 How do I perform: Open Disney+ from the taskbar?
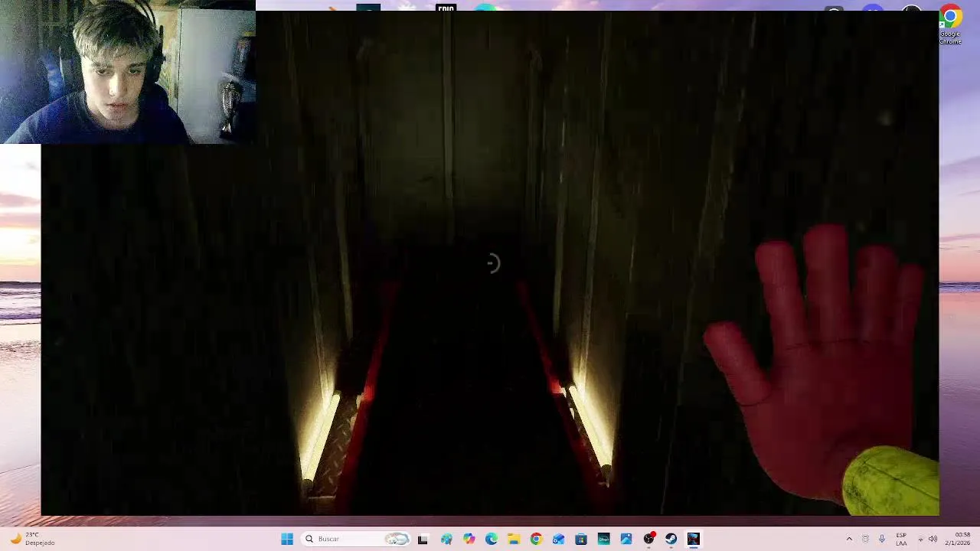(x=603, y=539)
